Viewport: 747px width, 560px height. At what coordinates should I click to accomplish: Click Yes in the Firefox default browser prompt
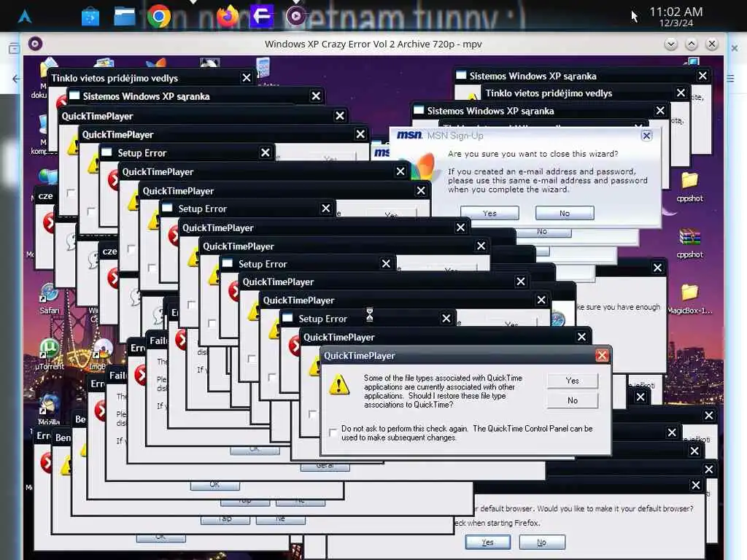(487, 542)
